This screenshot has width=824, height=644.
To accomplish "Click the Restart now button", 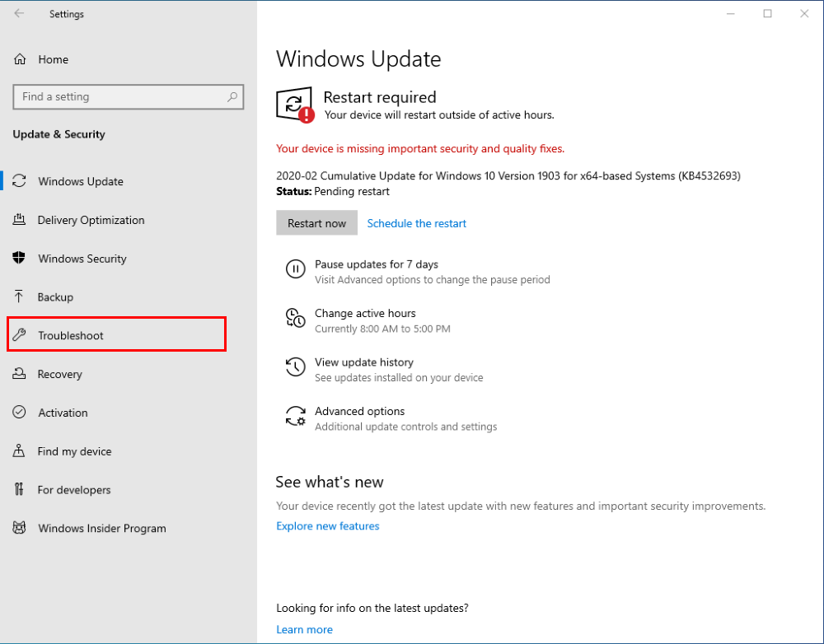I will click(x=317, y=222).
